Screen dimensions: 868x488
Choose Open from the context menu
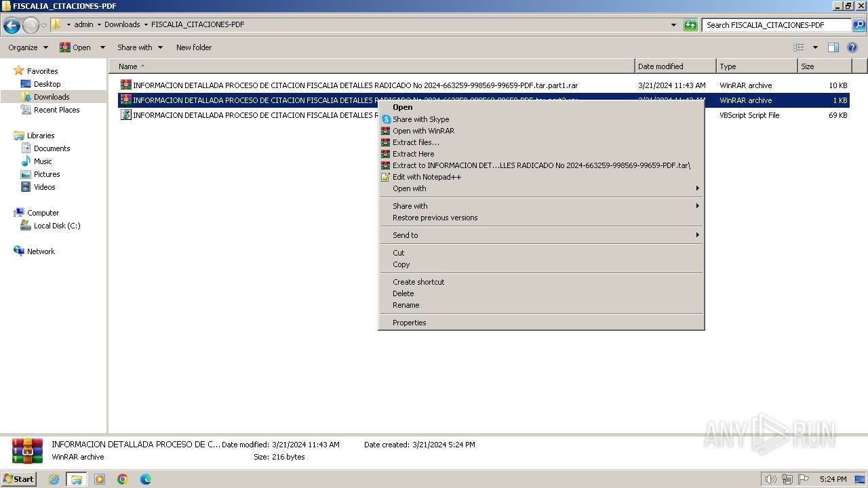(541, 107)
